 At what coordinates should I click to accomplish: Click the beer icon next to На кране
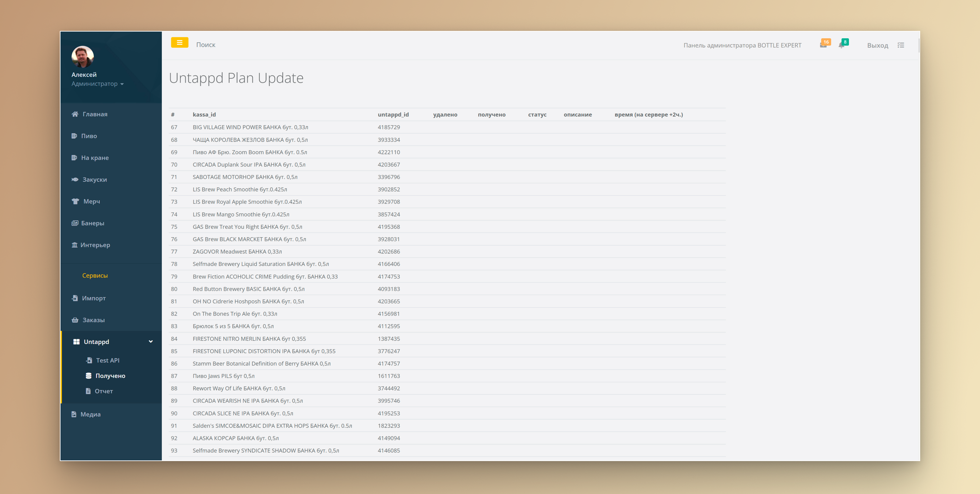pyautogui.click(x=74, y=157)
